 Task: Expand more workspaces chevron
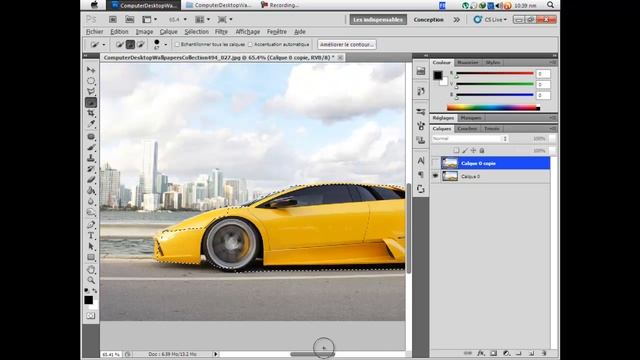pyautogui.click(x=456, y=20)
